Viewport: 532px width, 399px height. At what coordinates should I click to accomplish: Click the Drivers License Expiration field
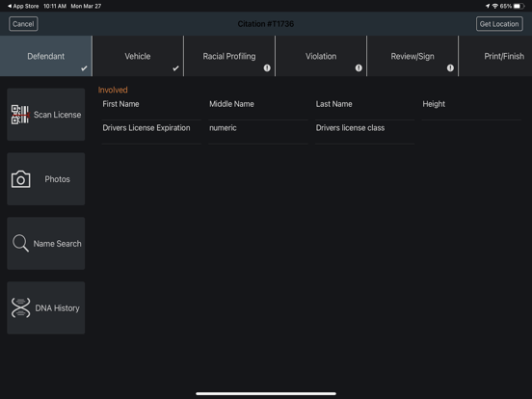click(x=151, y=132)
